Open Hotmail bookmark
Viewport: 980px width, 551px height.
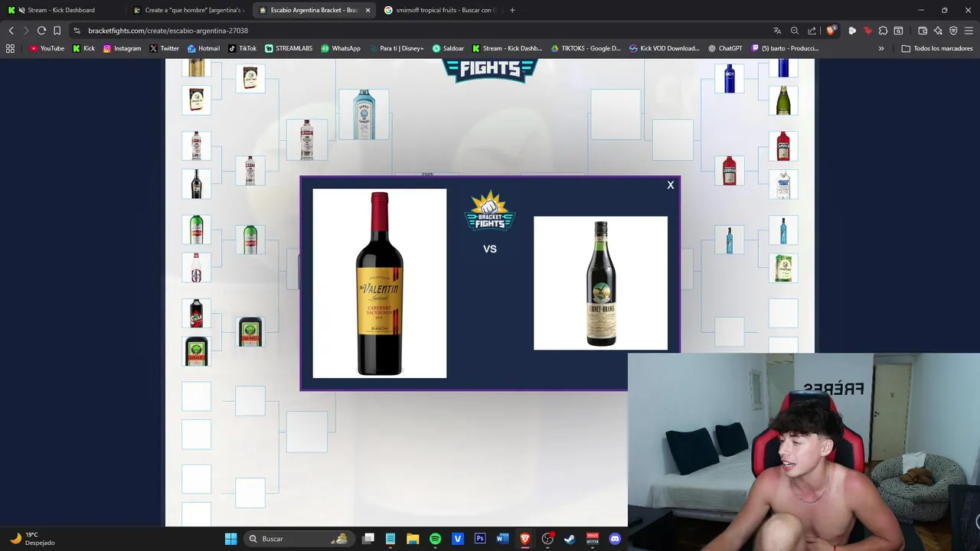(x=204, y=48)
